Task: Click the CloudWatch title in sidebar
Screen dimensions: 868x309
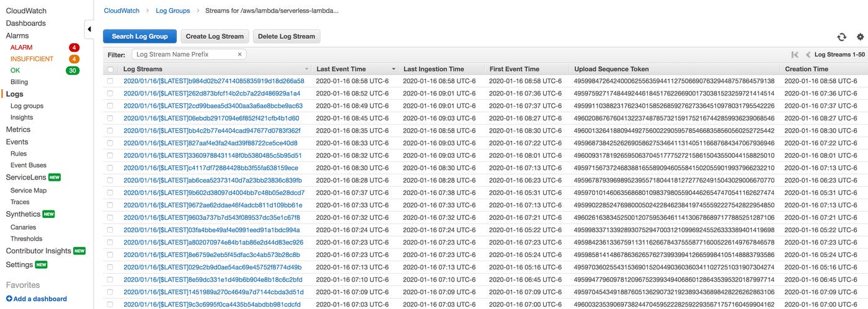Action: 26,11
